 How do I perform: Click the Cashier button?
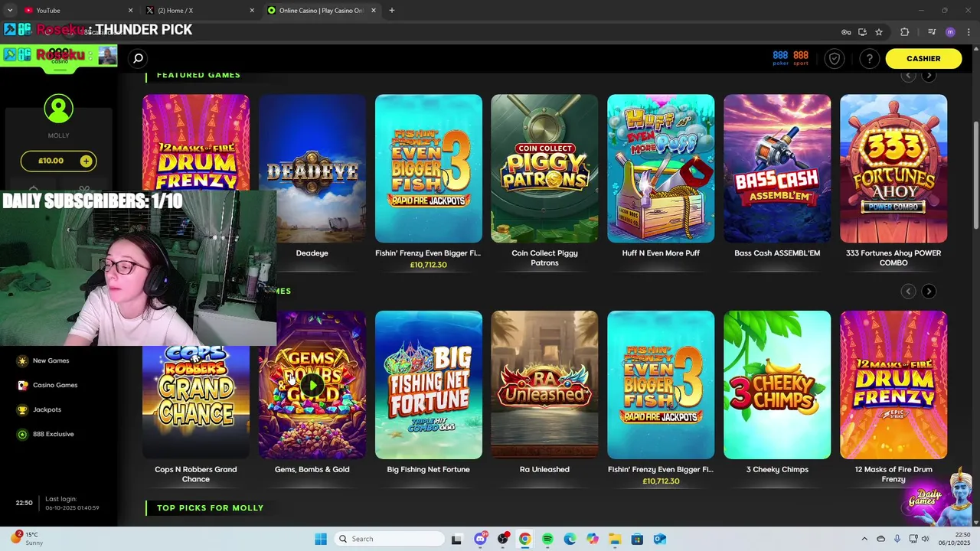923,58
